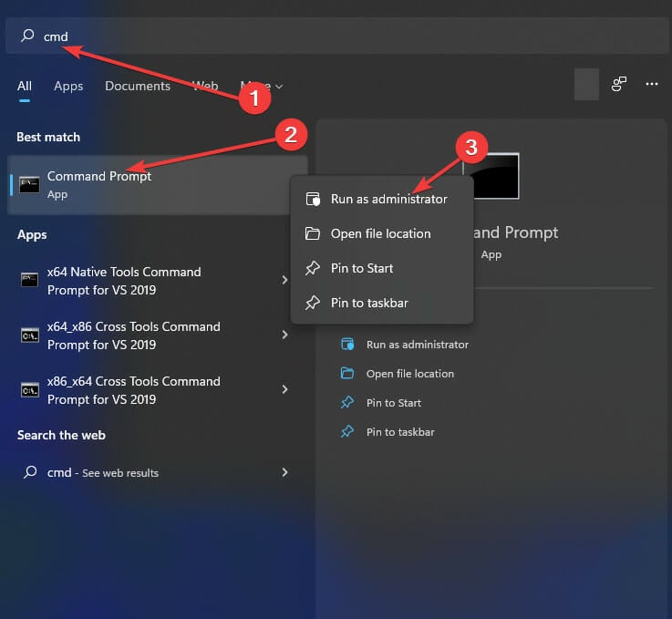
Task: Switch to the Apps tab
Action: pos(68,86)
